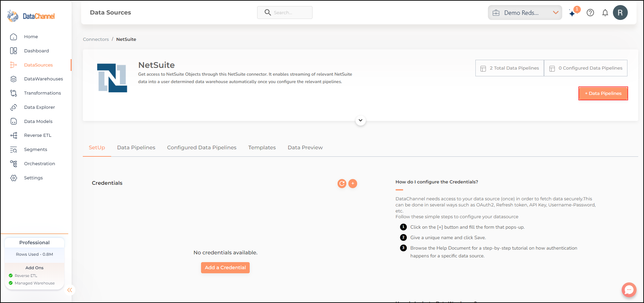Click How do I configure the Credentials heading
This screenshot has width=644, height=303.
coord(437,182)
